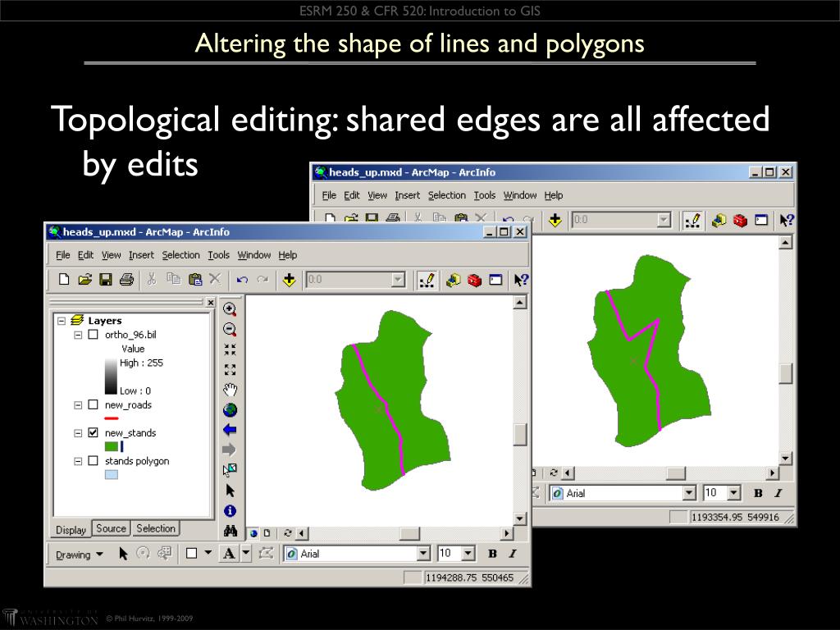Open Editor Toolbar icon in front window
Viewport: 840px width, 630px height.
[x=427, y=280]
